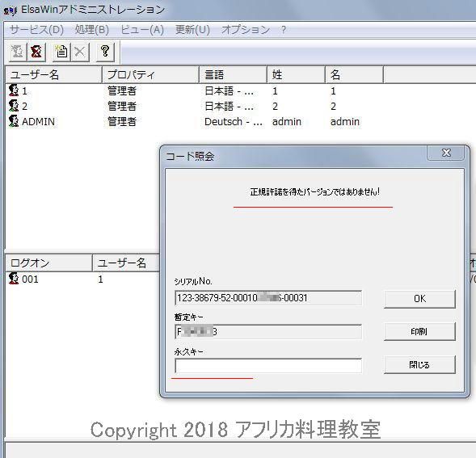The height and width of the screenshot is (458, 476).
Task: Sort by 姓 column header
Action: [x=296, y=74]
